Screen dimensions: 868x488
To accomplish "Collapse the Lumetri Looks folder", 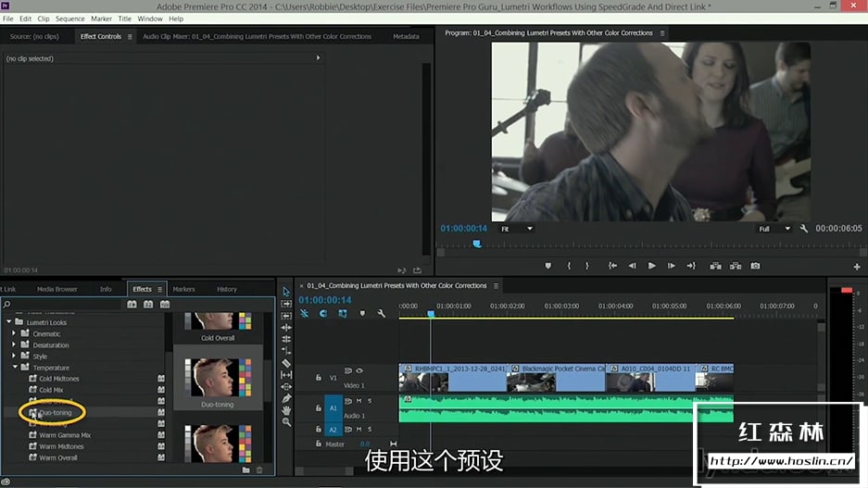I will pyautogui.click(x=9, y=321).
